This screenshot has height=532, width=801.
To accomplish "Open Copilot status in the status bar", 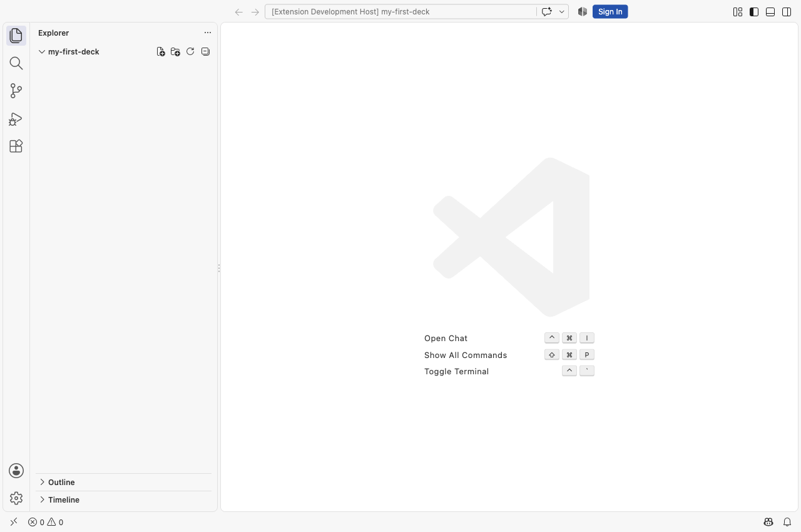I will (768, 522).
